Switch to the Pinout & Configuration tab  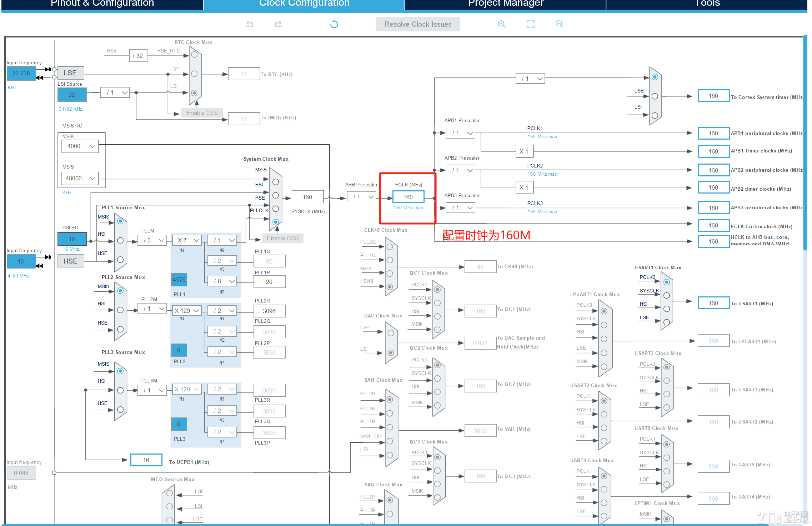point(102,4)
